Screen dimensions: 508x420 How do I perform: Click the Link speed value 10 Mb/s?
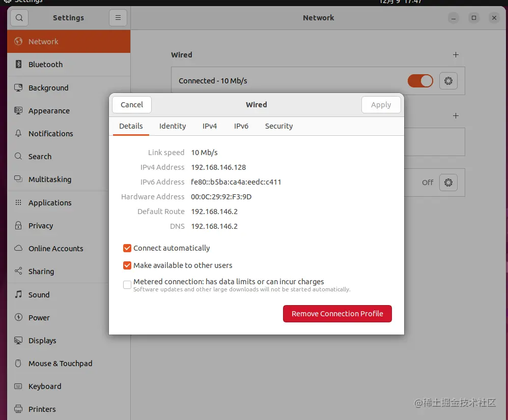204,153
